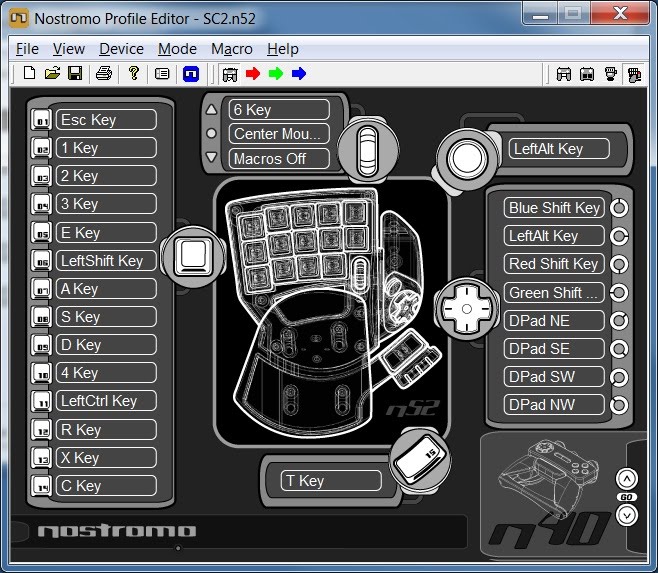
Task: Open a profile with the folder icon
Action: tap(52, 73)
